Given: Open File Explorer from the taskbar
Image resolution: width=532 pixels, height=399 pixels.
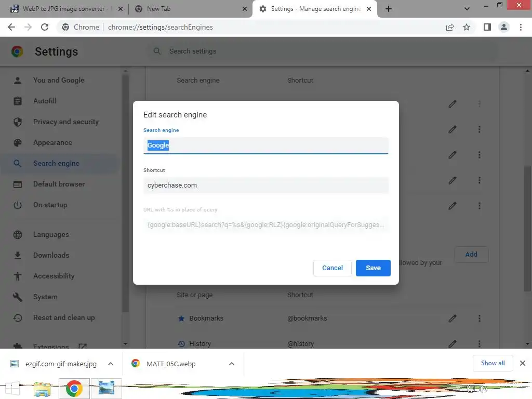Looking at the screenshot, I should tap(42, 389).
